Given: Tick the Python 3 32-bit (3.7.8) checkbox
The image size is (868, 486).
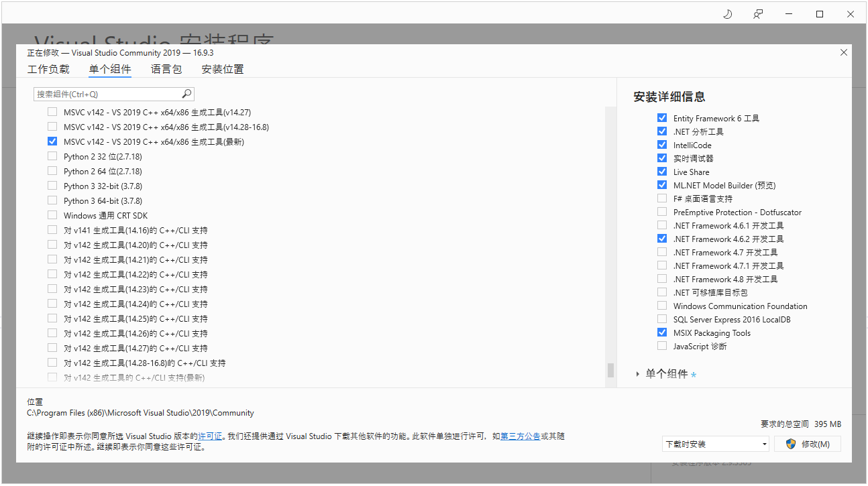Looking at the screenshot, I should click(x=52, y=186).
